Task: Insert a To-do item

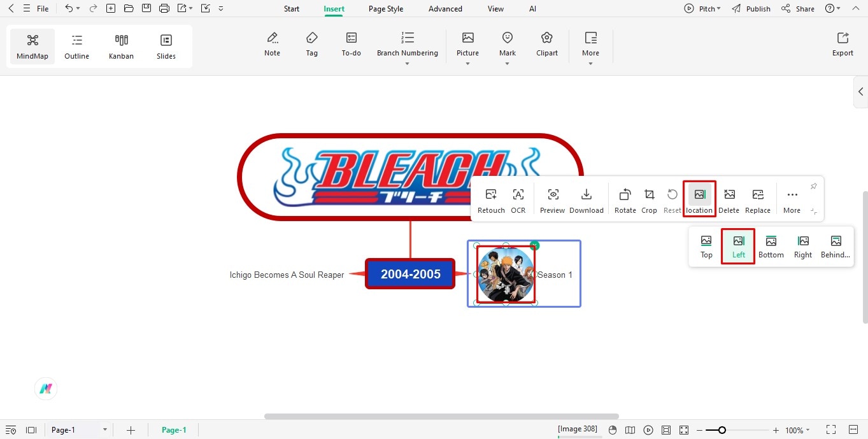Action: [352, 45]
